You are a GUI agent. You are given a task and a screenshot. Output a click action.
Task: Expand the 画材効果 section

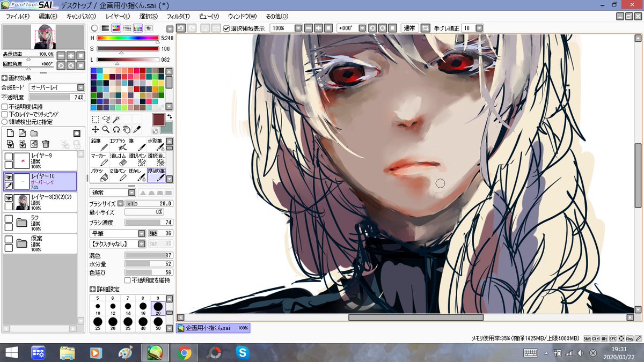click(x=5, y=78)
